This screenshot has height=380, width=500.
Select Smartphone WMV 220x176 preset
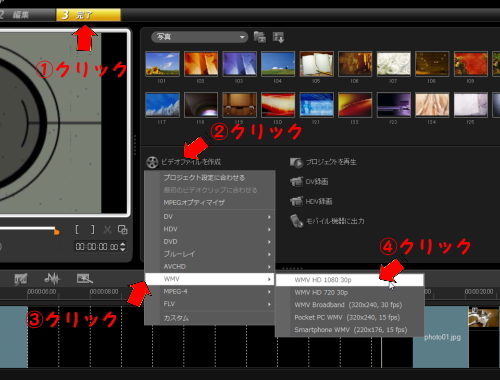coord(350,330)
